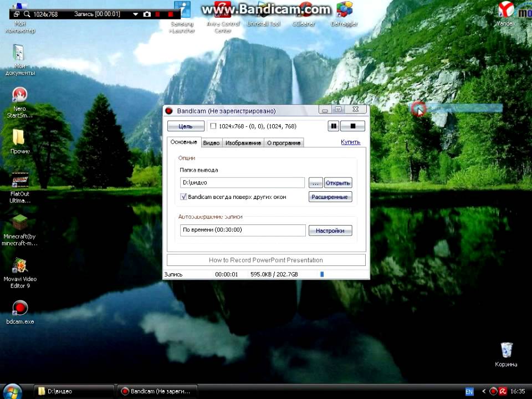This screenshot has height=399, width=532.
Task: Open the Прочие folder on desktop
Action: [x=20, y=141]
